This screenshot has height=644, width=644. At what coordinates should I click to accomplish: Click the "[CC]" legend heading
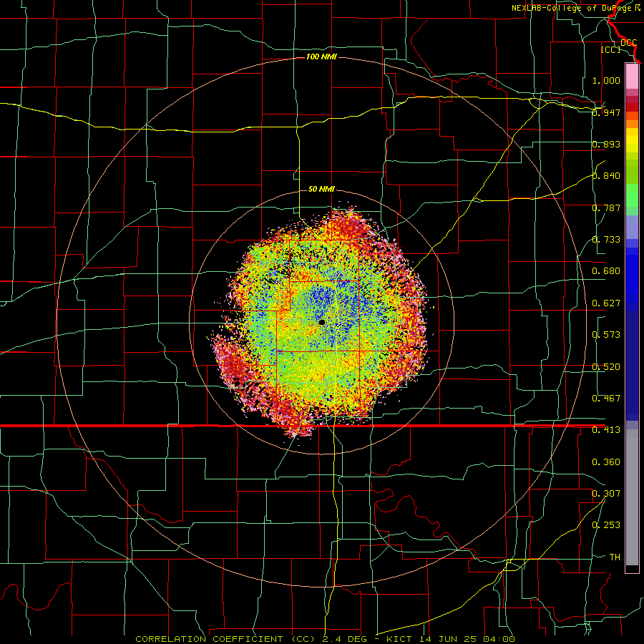pos(610,49)
